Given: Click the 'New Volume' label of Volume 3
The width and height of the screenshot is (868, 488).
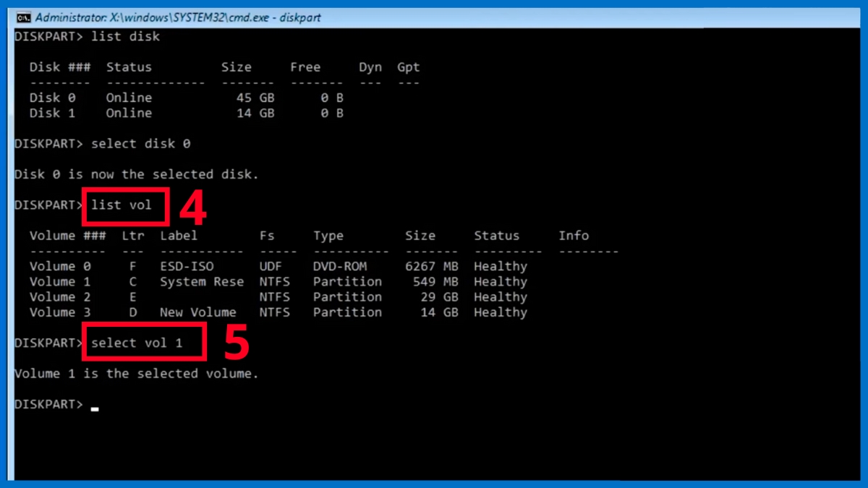Looking at the screenshot, I should click(198, 312).
